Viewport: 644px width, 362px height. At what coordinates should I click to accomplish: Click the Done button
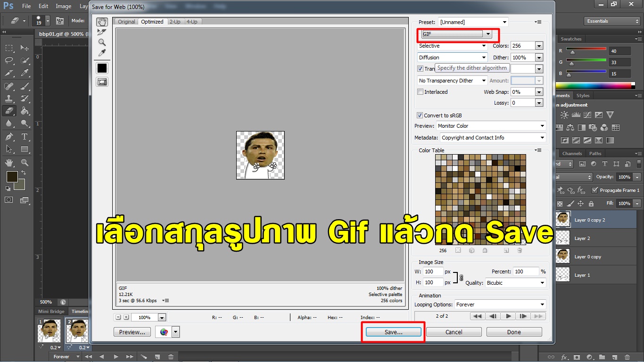[514, 332]
